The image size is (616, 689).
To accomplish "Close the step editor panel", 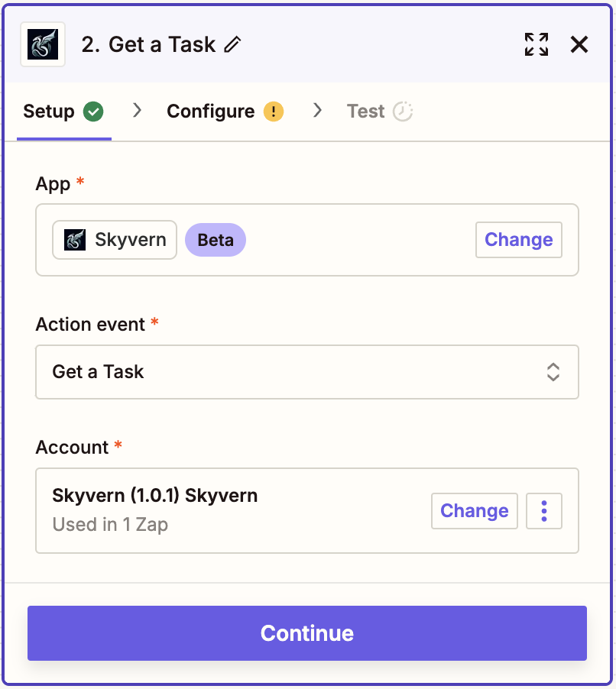I will point(579,44).
